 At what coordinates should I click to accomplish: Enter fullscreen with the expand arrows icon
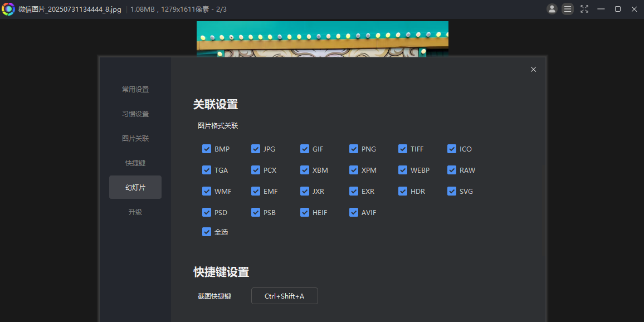[x=584, y=9]
